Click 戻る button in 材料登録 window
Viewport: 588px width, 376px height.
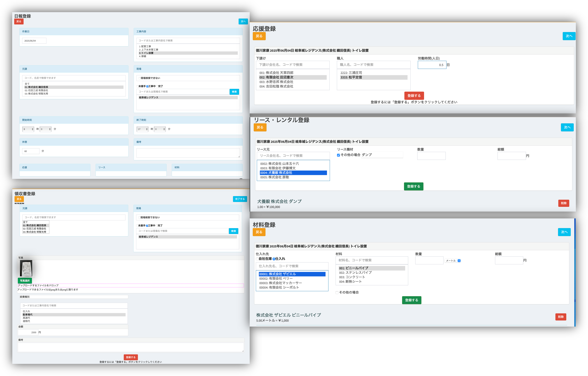259,232
